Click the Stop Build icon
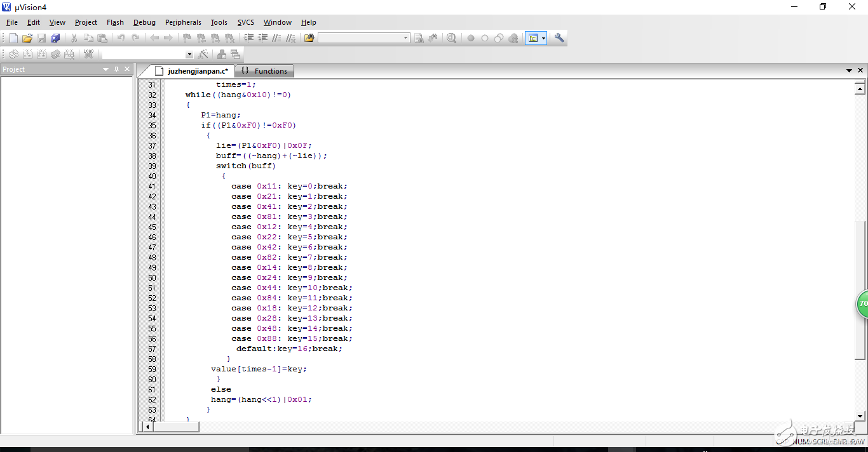The width and height of the screenshot is (868, 452). click(x=69, y=55)
